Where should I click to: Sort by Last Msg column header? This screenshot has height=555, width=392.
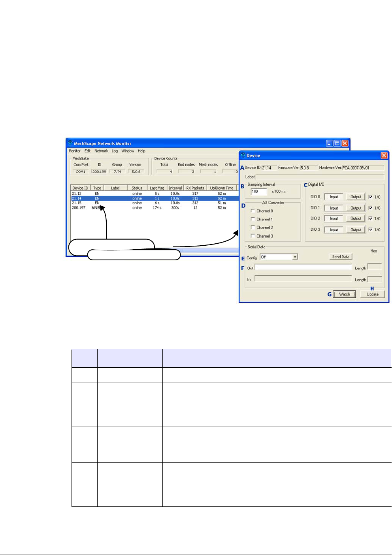tap(157, 188)
